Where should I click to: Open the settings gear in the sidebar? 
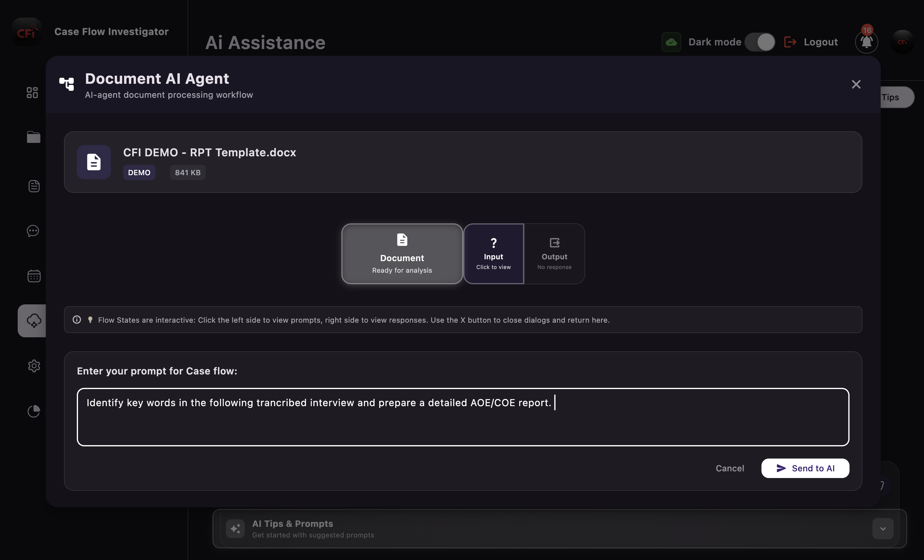pos(34,366)
